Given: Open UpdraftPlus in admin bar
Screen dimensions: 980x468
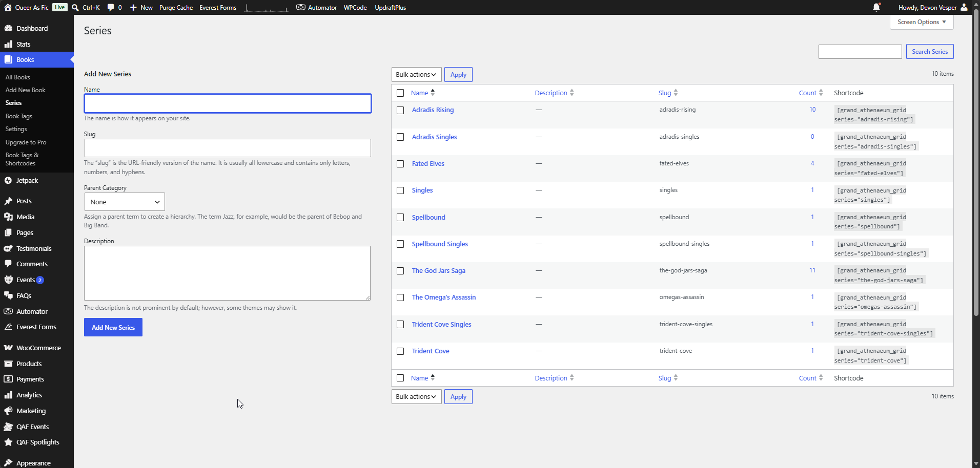Looking at the screenshot, I should tap(391, 7).
